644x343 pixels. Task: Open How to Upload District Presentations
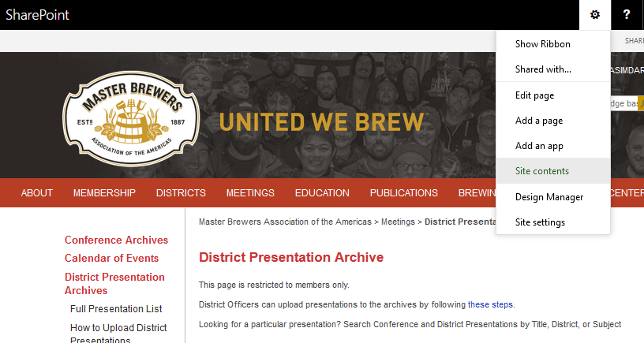(x=118, y=334)
